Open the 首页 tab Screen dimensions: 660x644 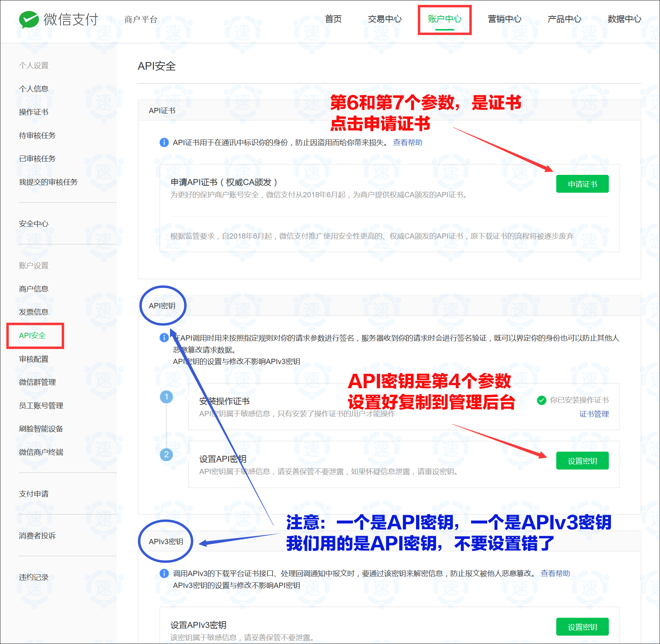click(333, 19)
